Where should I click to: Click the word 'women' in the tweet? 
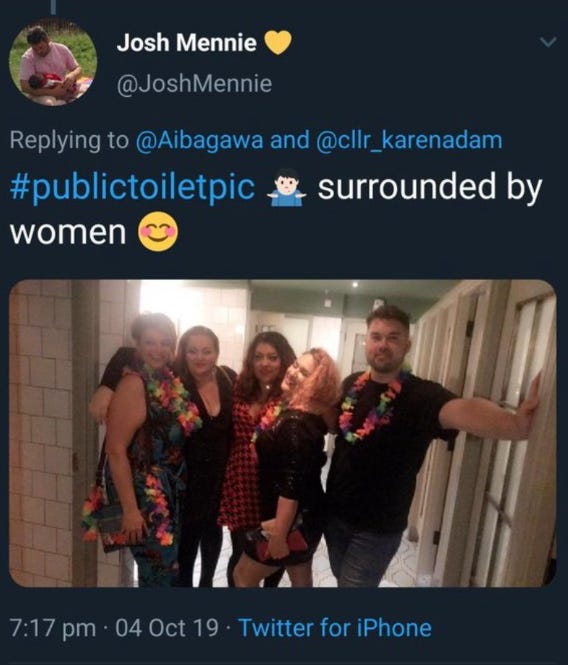click(68, 232)
